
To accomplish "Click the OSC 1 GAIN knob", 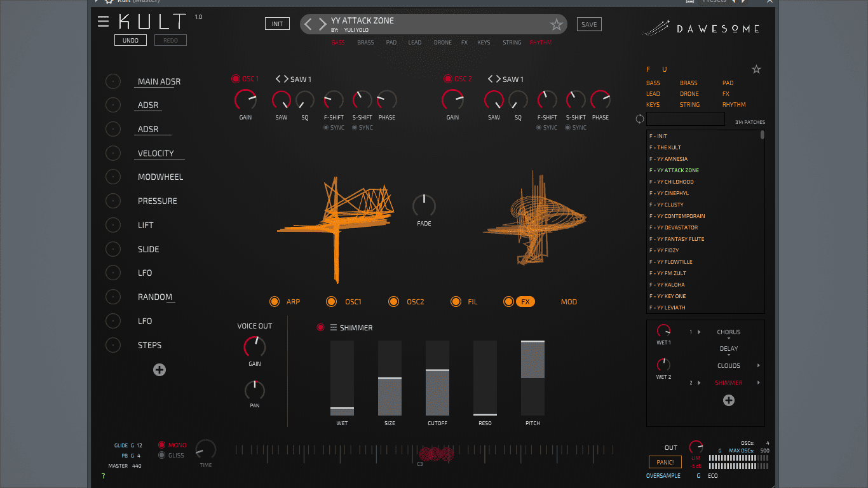I will 245,100.
